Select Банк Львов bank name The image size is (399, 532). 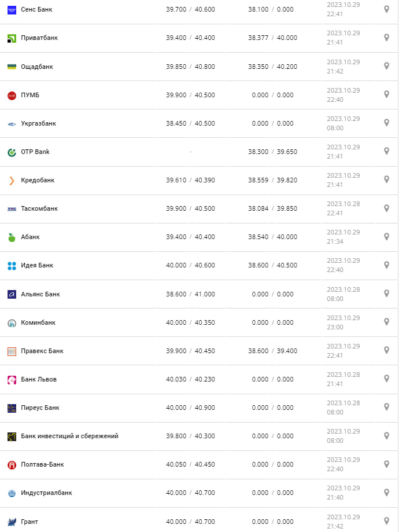click(38, 379)
